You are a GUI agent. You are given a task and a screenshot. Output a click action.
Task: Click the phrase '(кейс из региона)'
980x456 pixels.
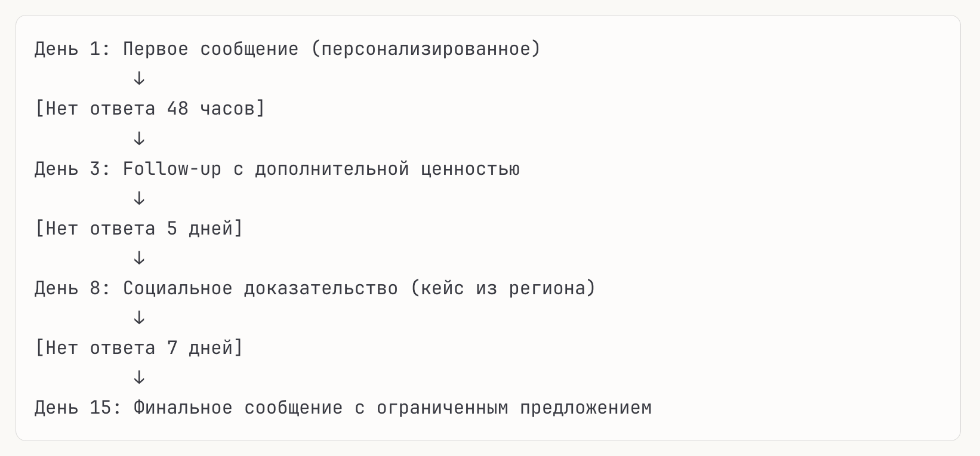point(503,288)
